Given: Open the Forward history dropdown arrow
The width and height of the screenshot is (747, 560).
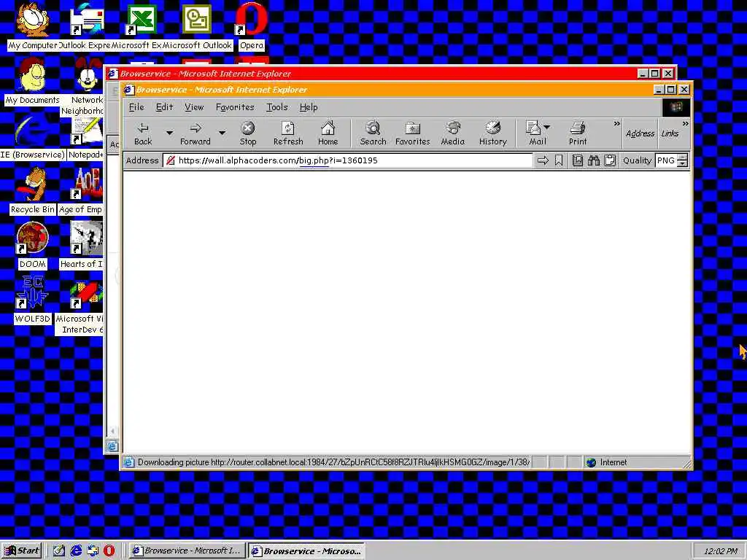Looking at the screenshot, I should click(x=222, y=133).
